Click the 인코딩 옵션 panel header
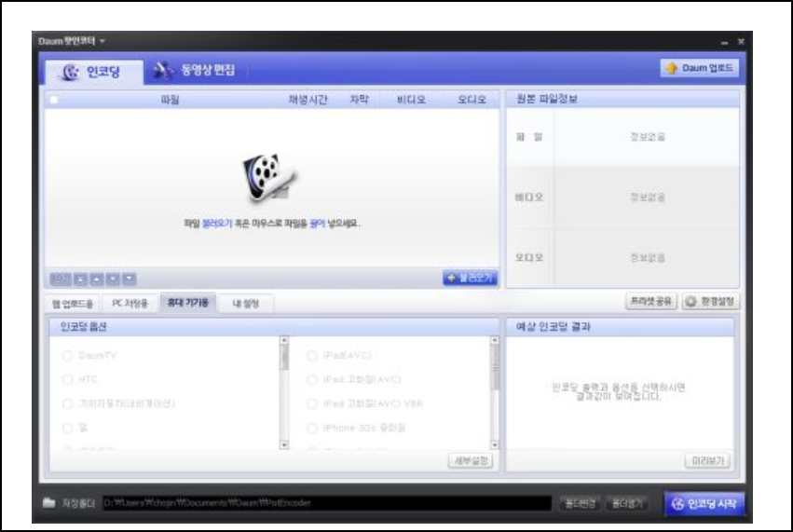Screen dimensions: 793x532 pyautogui.click(x=275, y=327)
